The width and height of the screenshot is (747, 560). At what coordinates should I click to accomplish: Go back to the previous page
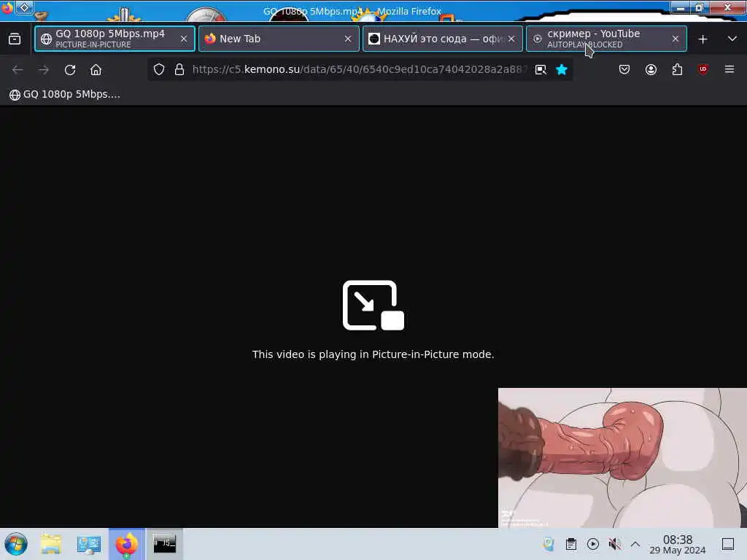click(18, 70)
